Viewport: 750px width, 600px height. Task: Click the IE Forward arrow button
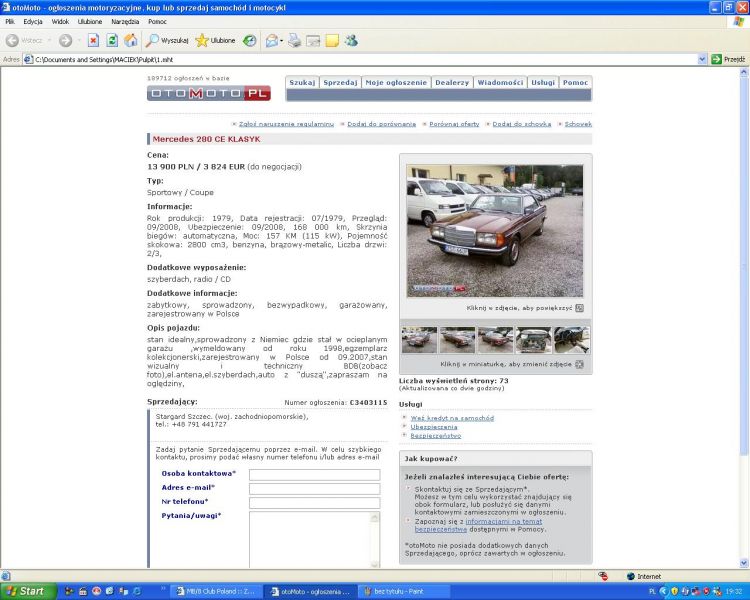66,41
